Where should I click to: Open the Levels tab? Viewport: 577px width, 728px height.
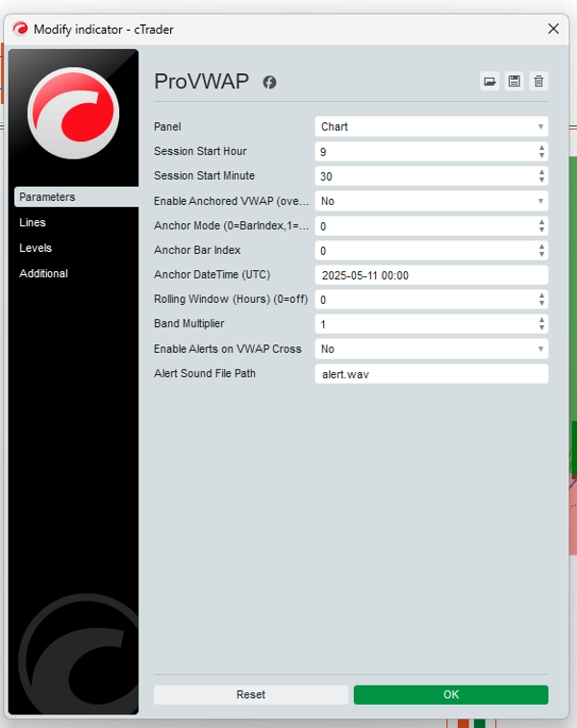tap(36, 248)
